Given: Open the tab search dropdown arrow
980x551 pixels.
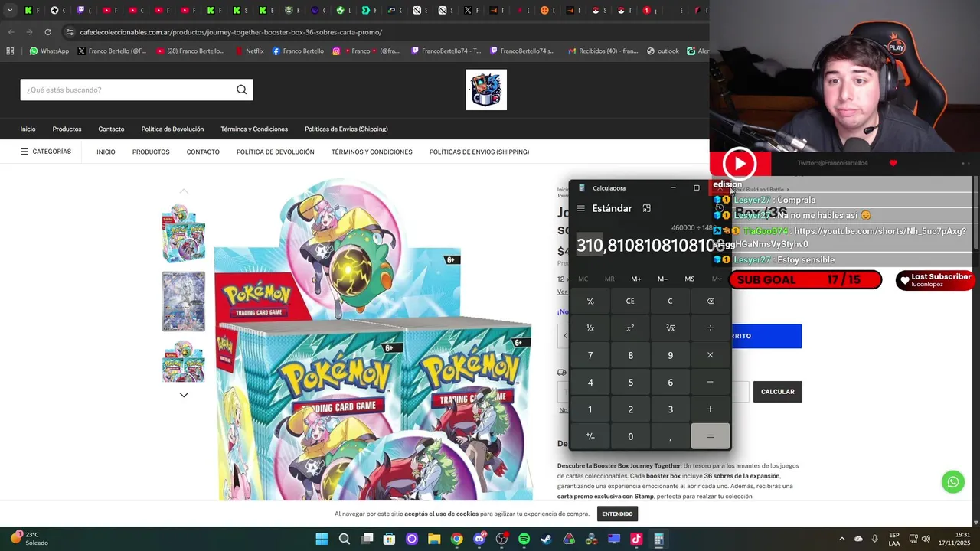Looking at the screenshot, I should click(x=10, y=11).
